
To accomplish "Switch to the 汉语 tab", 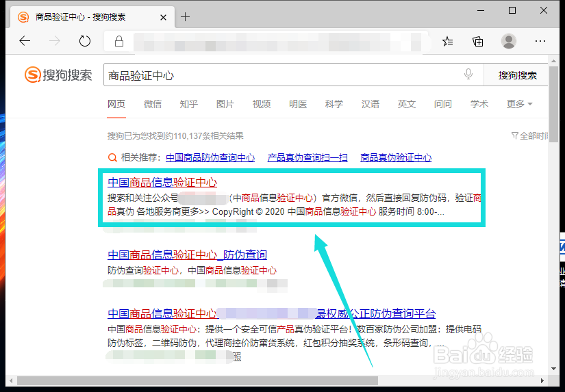I will (371, 104).
